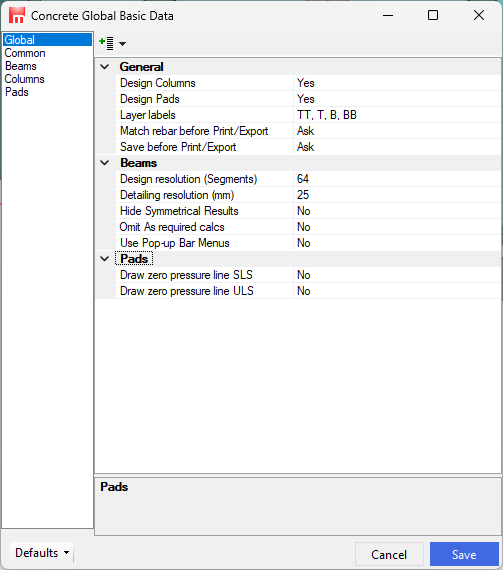This screenshot has height=570, width=503.
Task: Click No value for Hide Symmetrical Results
Action: [397, 211]
